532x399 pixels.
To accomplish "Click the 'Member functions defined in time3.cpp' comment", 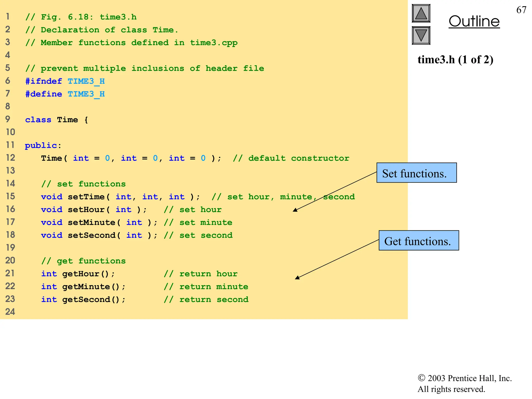I will (x=131, y=43).
